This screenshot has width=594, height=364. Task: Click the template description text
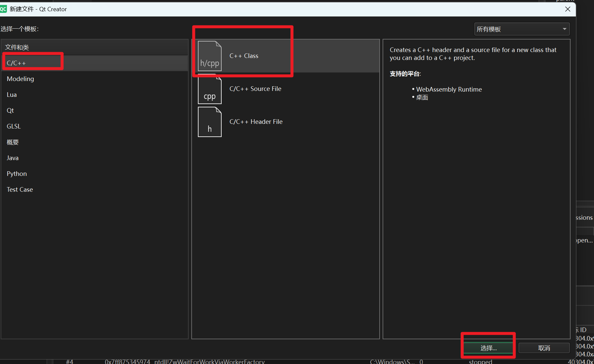tap(473, 54)
